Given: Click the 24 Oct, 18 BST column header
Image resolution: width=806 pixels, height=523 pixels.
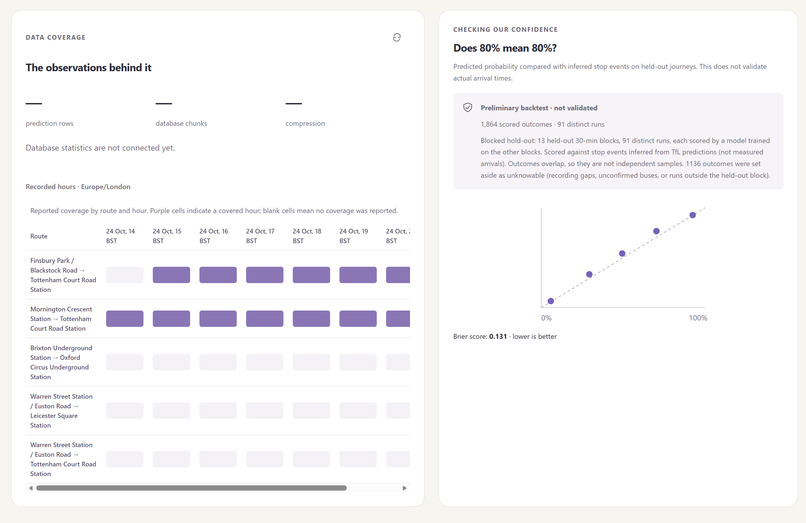Looking at the screenshot, I should tap(307, 236).
